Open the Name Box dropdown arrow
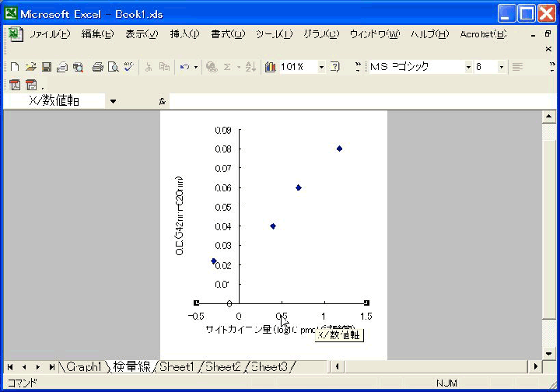This screenshot has height=392, width=560. point(113,101)
